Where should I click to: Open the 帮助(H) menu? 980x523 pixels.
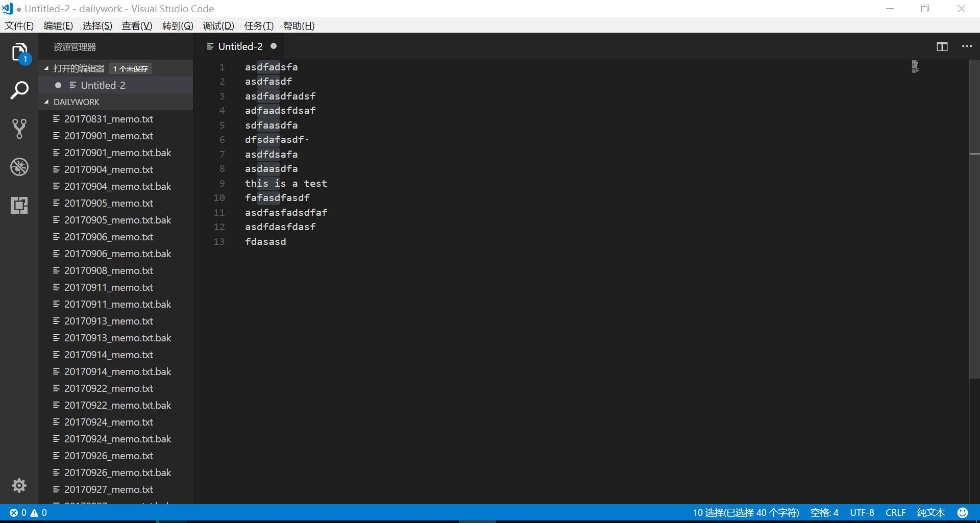click(299, 26)
